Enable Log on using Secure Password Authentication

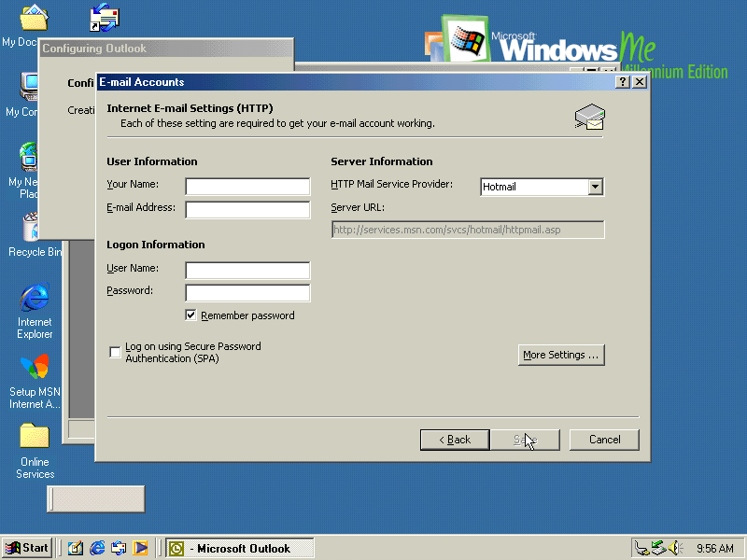115,353
